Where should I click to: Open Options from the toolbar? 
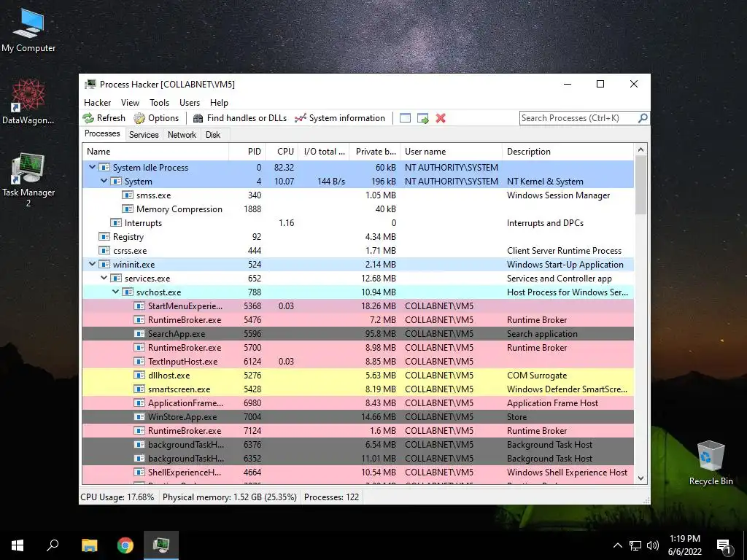coord(156,118)
